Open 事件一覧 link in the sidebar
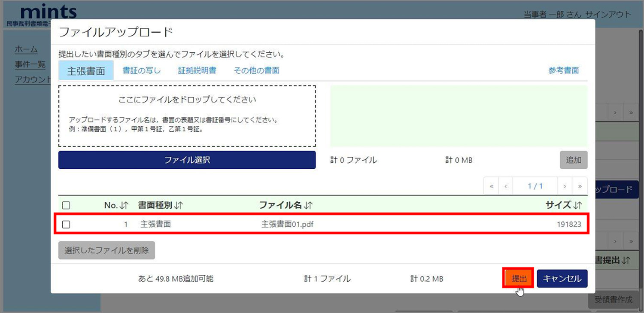The height and width of the screenshot is (313, 644). pyautogui.click(x=30, y=64)
